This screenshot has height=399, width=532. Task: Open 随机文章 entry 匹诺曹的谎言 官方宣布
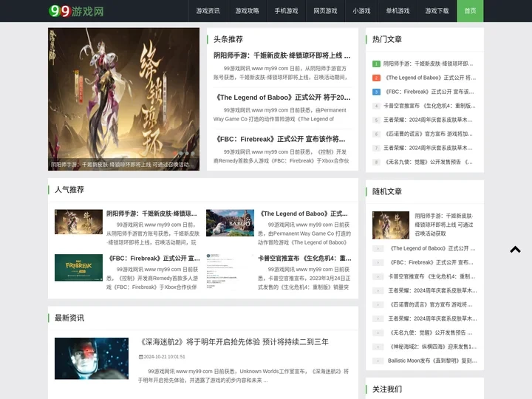coord(430,304)
